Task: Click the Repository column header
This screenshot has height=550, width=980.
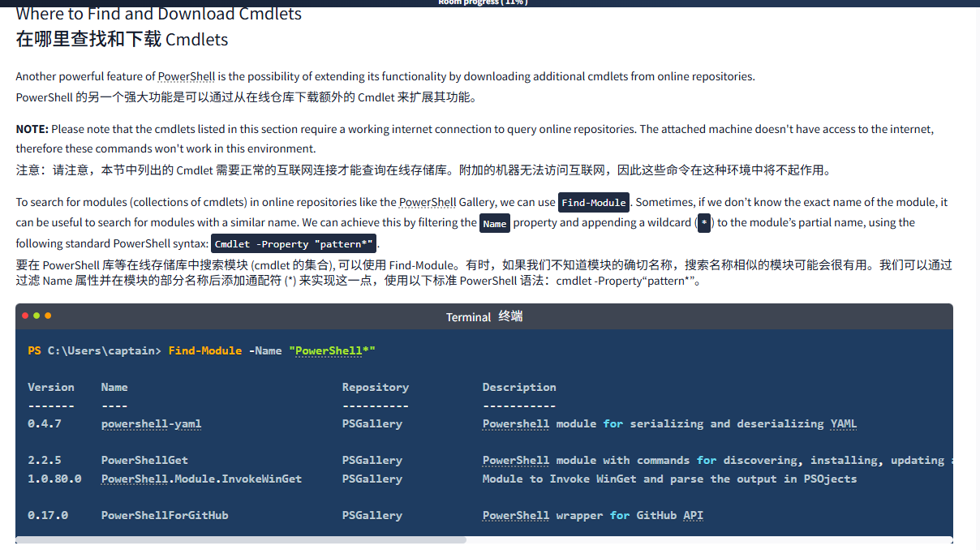Action: point(376,387)
